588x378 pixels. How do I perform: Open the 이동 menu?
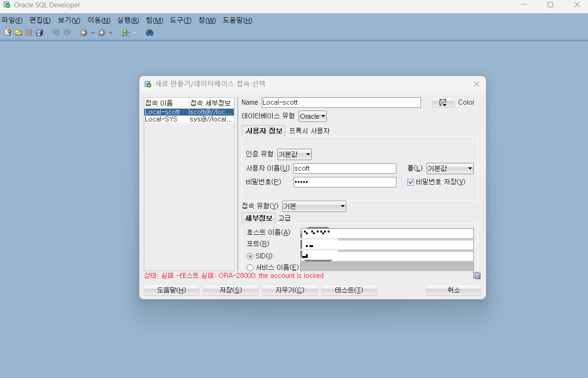coord(99,20)
